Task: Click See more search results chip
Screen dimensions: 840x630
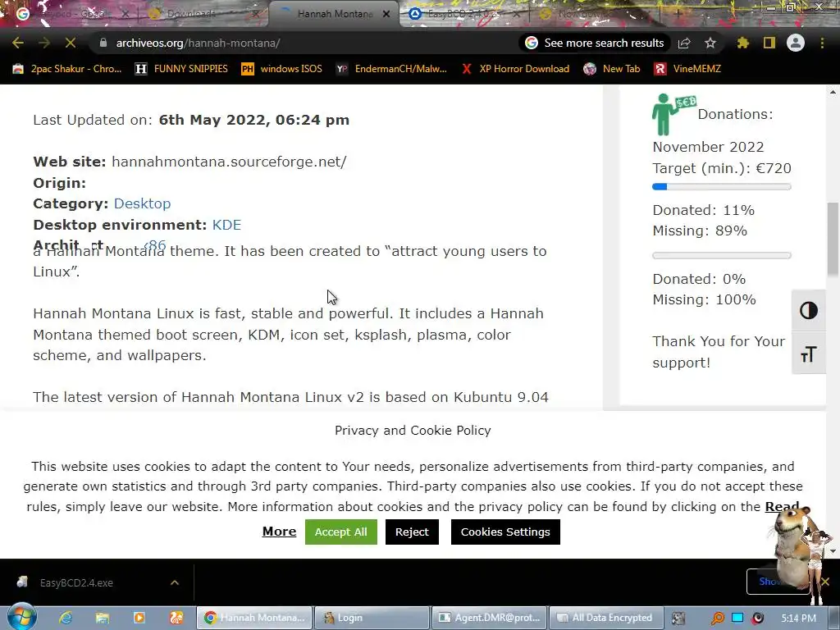Action: pyautogui.click(x=595, y=43)
